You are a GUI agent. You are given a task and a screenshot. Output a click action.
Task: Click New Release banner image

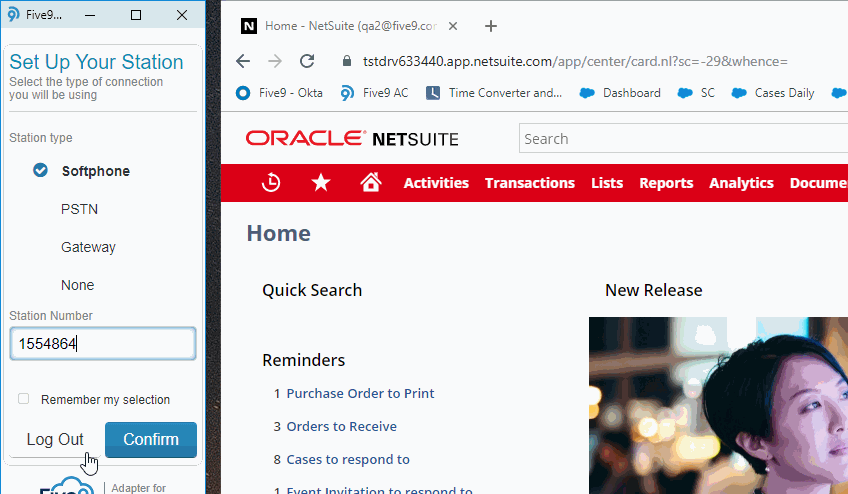click(718, 405)
